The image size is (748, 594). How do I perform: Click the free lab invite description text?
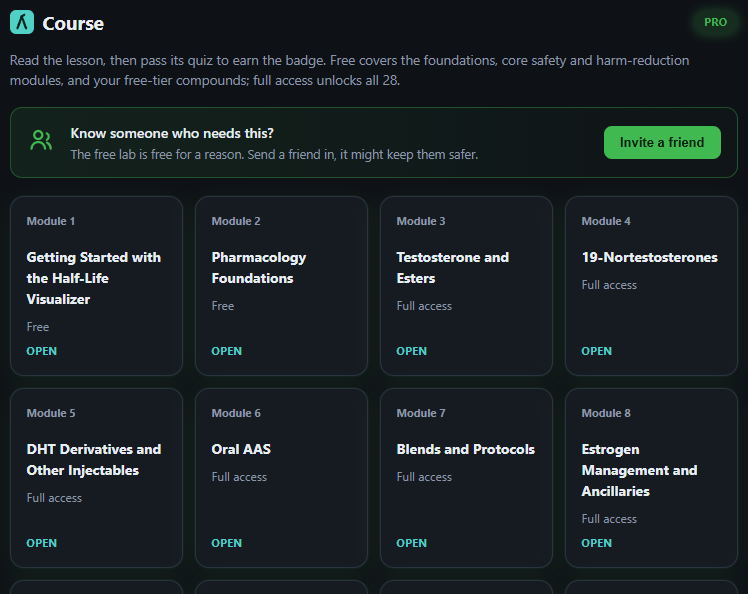[274, 155]
